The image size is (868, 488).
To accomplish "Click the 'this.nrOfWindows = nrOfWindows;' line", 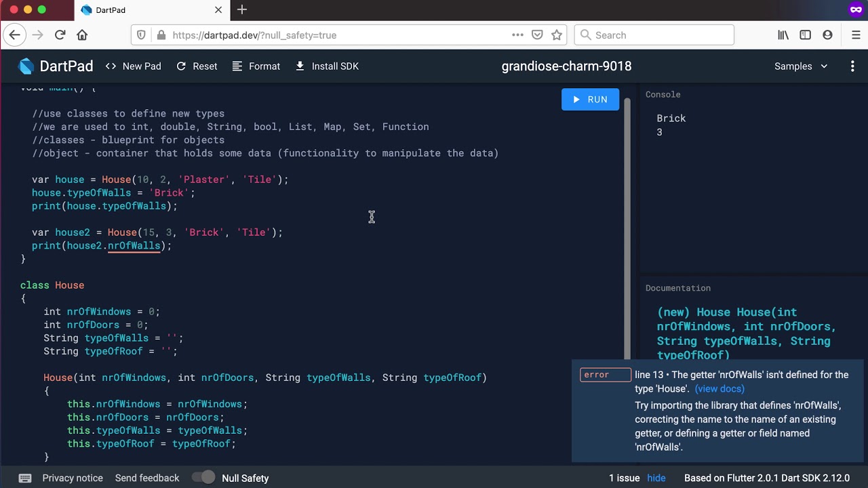I will [157, 404].
